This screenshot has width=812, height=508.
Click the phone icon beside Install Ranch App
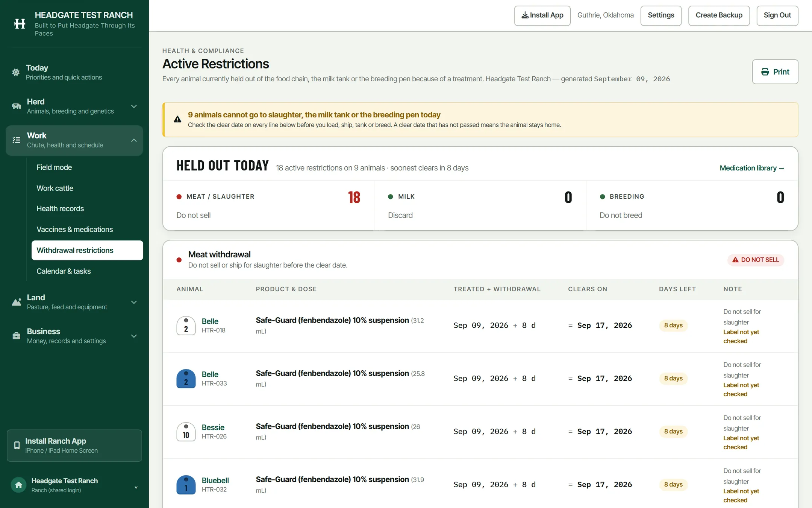point(17,446)
